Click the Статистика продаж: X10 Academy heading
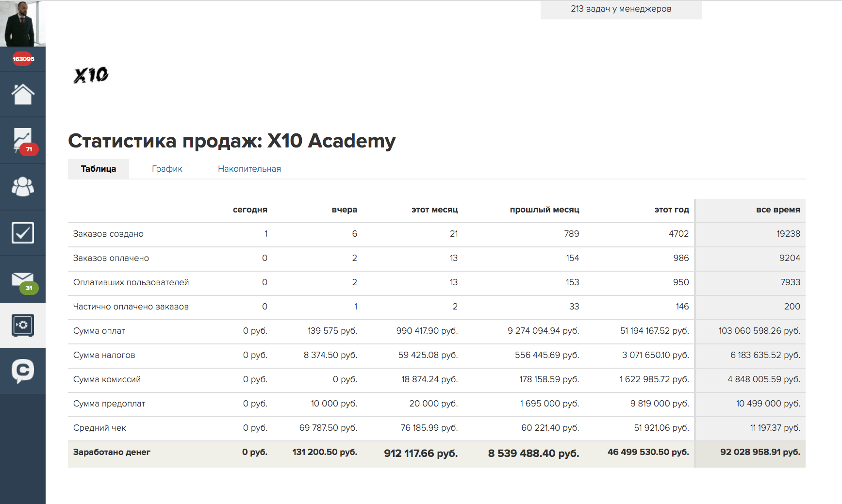This screenshot has height=504, width=842. 232,141
